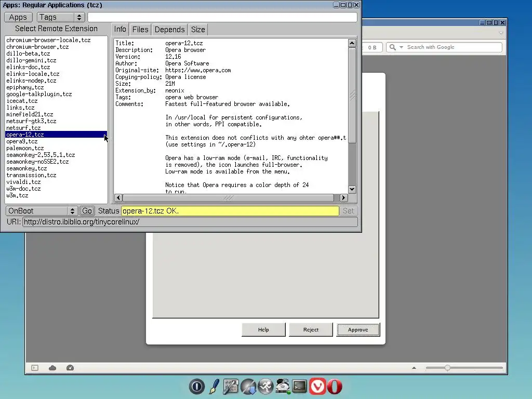
Task: Switch to the Files tab
Action: pos(140,30)
